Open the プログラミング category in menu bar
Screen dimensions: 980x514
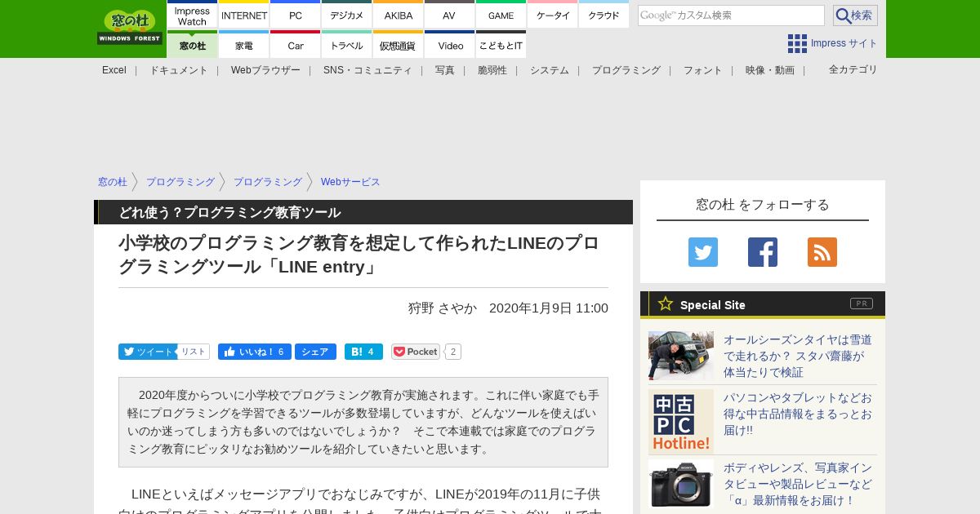626,70
